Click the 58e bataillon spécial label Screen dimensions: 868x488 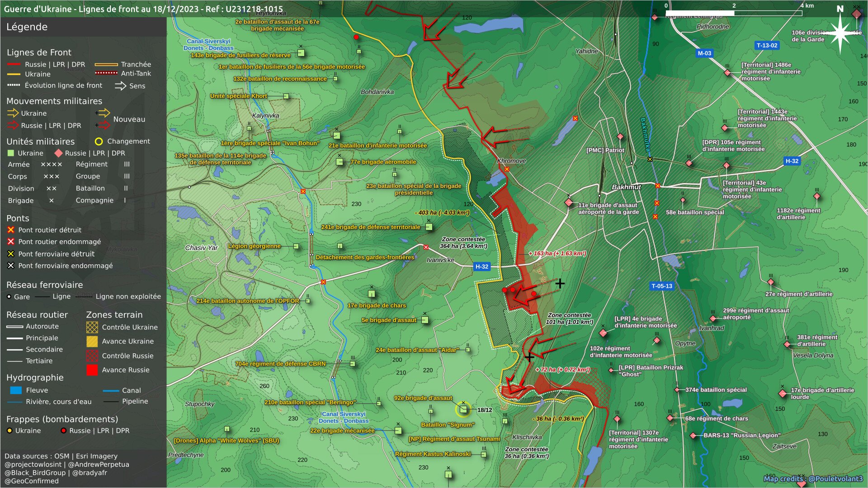click(695, 212)
